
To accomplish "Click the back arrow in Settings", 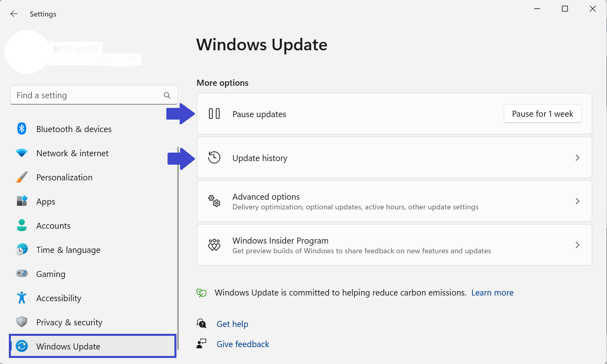I will coord(14,14).
